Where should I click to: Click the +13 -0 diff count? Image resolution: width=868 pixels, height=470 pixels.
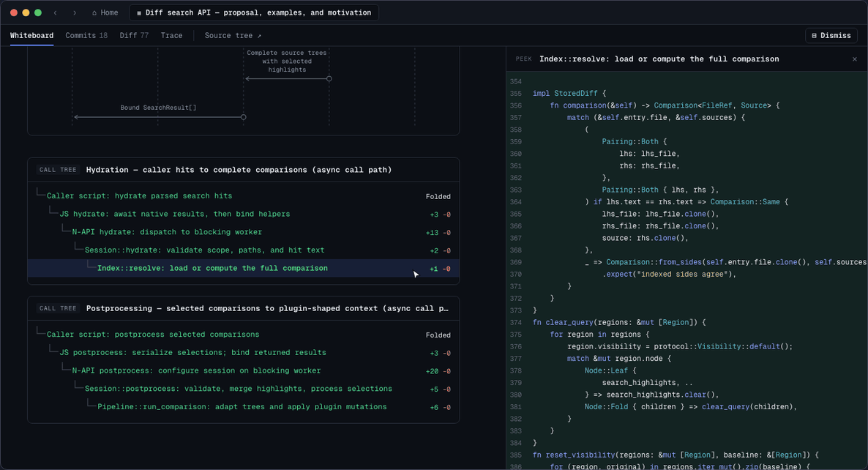pos(438,233)
